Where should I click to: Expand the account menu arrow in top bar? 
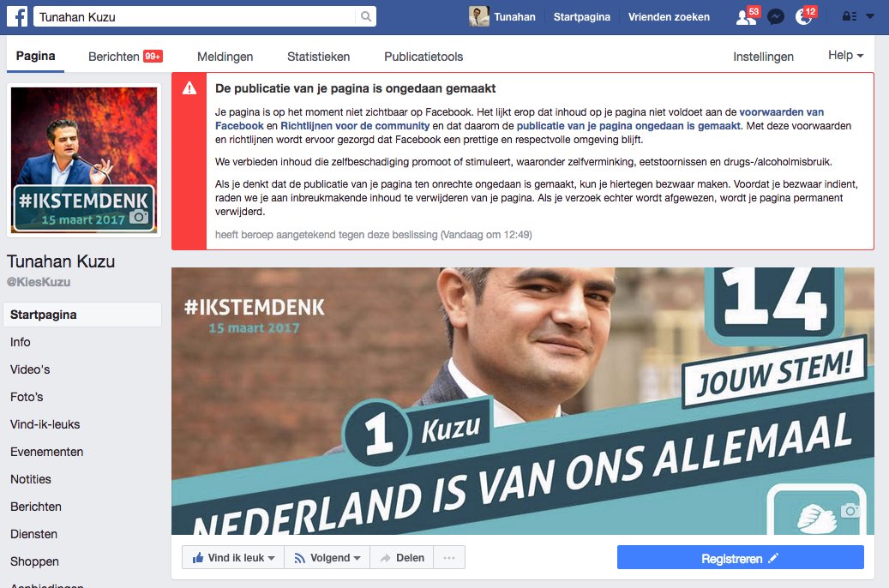[870, 16]
